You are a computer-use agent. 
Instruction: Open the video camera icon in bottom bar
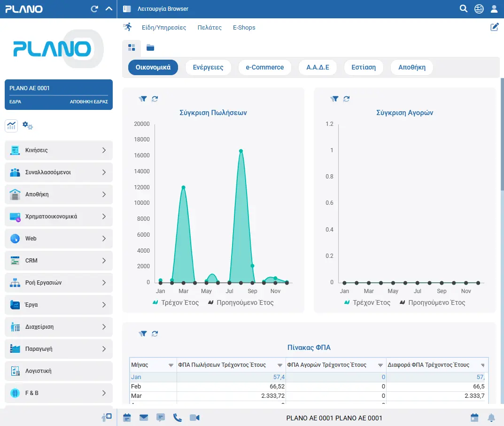click(194, 418)
